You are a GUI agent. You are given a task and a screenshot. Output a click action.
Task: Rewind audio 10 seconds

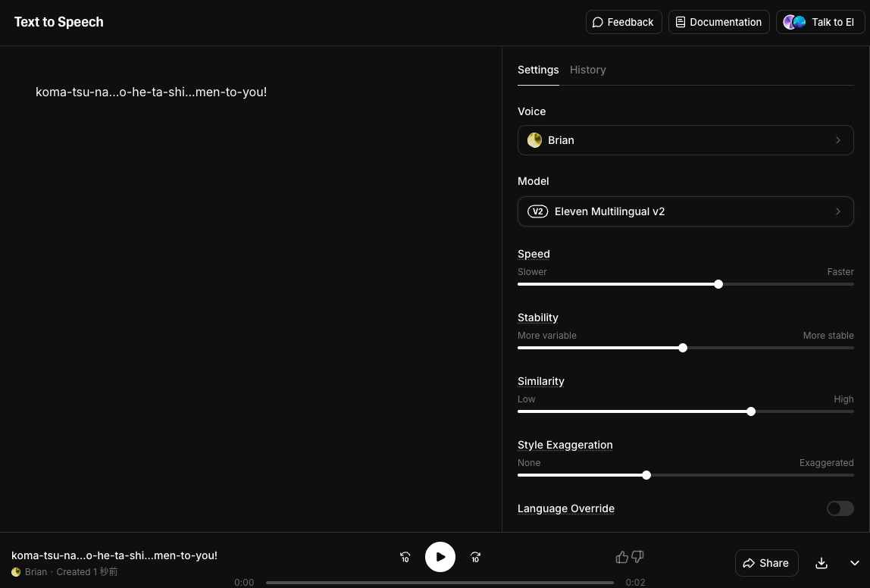click(405, 557)
